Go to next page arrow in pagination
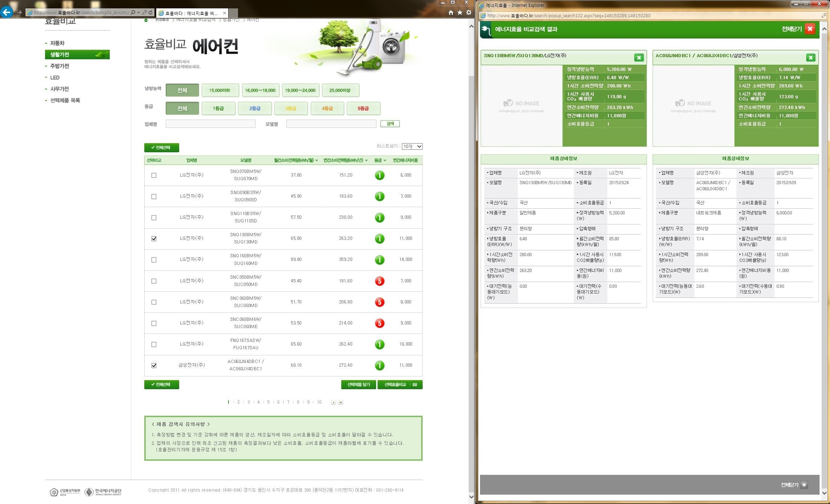The image size is (830, 504). click(x=333, y=402)
